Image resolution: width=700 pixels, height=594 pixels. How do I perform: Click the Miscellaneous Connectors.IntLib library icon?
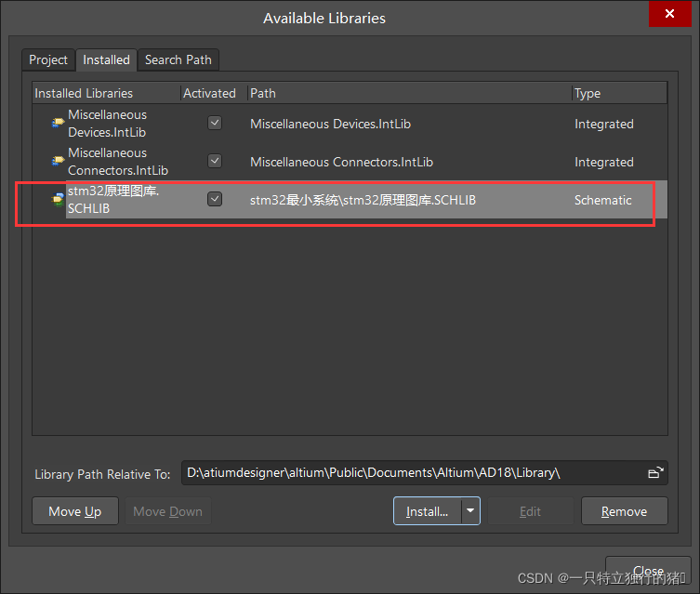[58, 160]
